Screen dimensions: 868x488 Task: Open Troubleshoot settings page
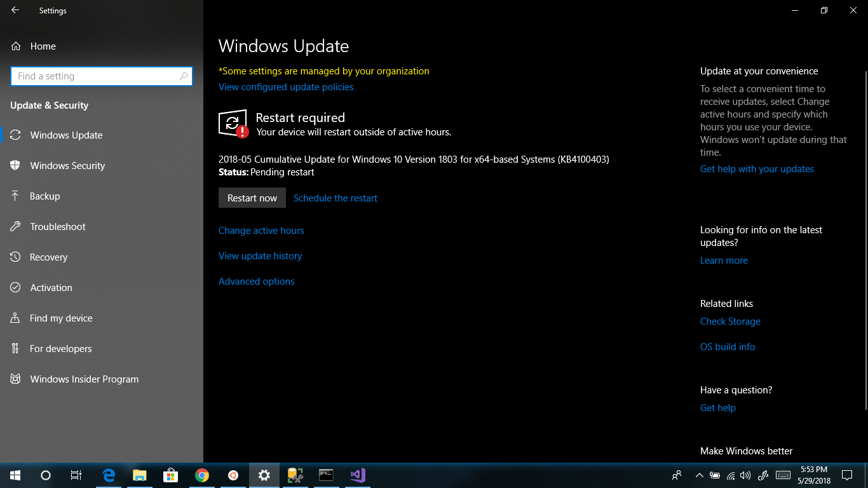[x=102, y=227]
